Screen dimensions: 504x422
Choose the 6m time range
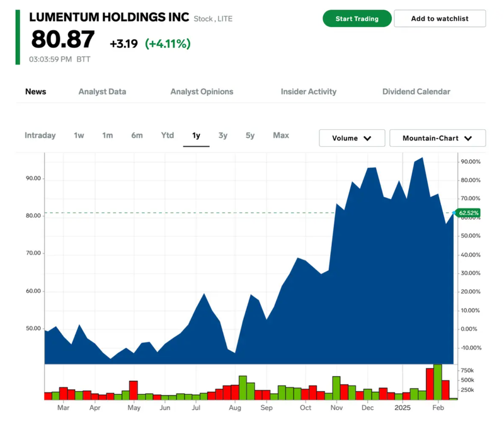137,135
